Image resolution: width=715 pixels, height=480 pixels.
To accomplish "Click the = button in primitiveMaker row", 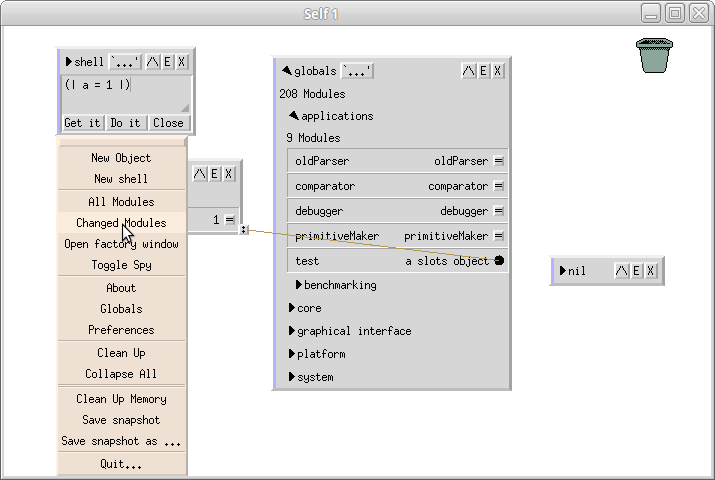I will (x=498, y=236).
